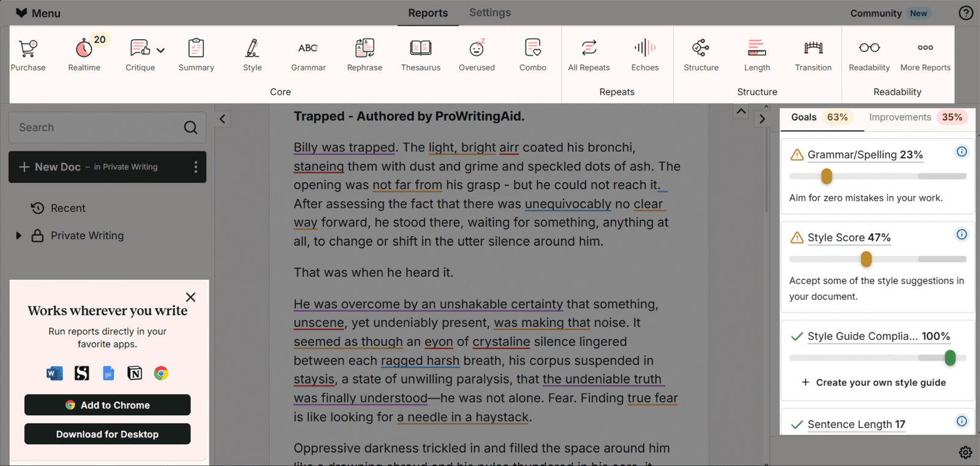
Task: Click the document Search field
Action: point(98,127)
